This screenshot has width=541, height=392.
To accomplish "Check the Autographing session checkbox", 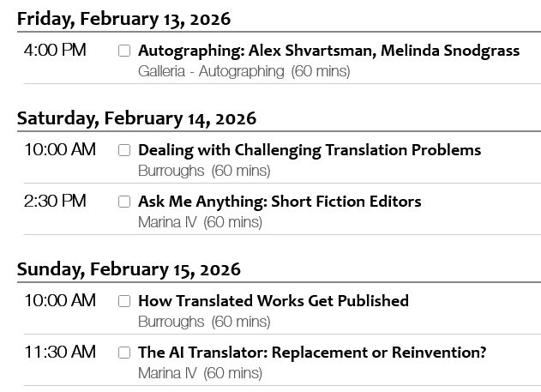I will click(124, 51).
